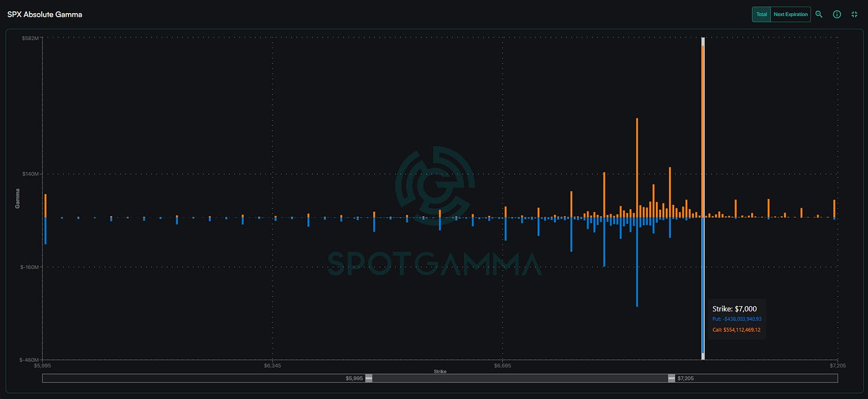Click the right range handle at $7,205
The image size is (868, 399).
pyautogui.click(x=671, y=378)
